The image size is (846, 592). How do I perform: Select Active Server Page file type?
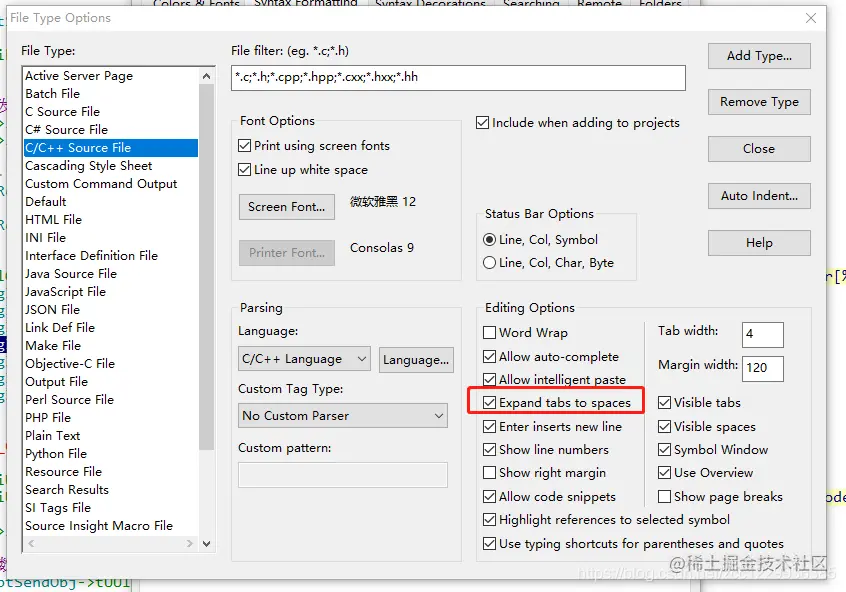pyautogui.click(x=111, y=76)
